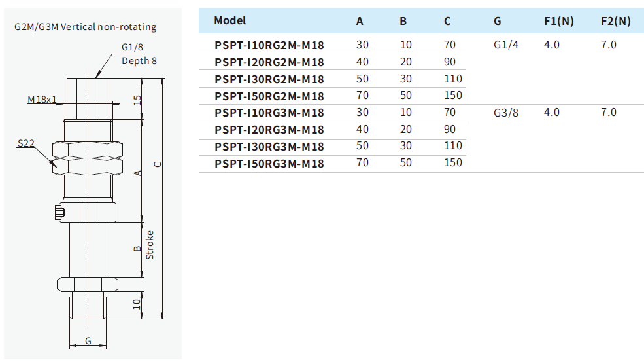Viewport: 644px width, 362px height.
Task: Click the S22 hex nut callout
Action: coord(26,143)
